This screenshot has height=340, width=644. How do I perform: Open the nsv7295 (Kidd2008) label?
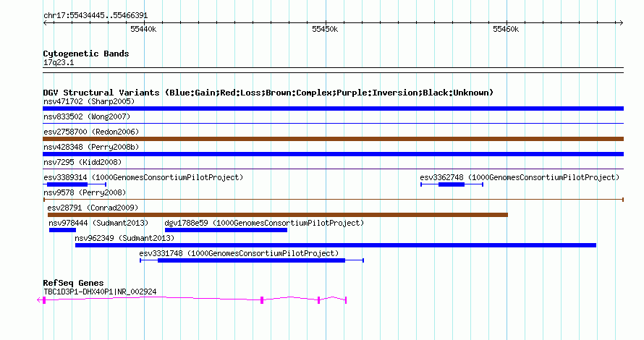pos(82,162)
